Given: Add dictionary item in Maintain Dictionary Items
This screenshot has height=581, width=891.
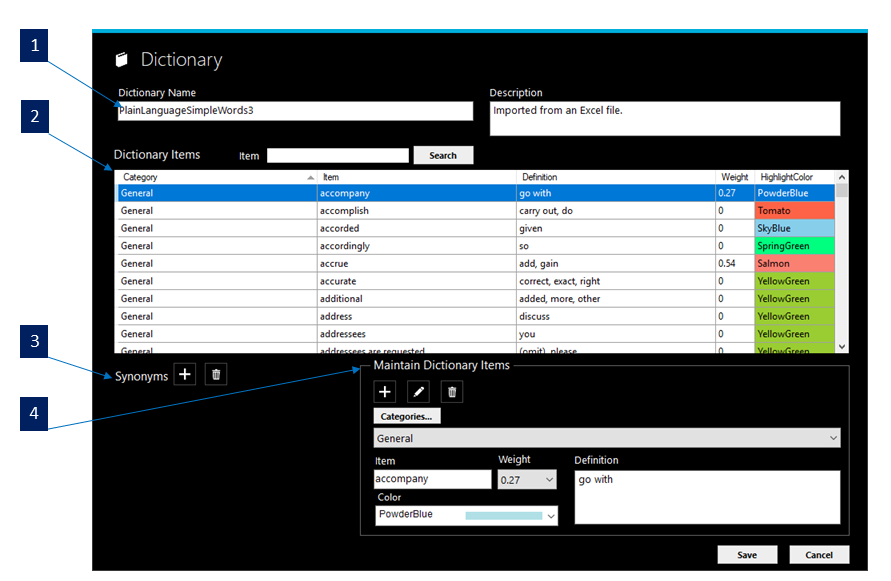Looking at the screenshot, I should click(x=385, y=392).
